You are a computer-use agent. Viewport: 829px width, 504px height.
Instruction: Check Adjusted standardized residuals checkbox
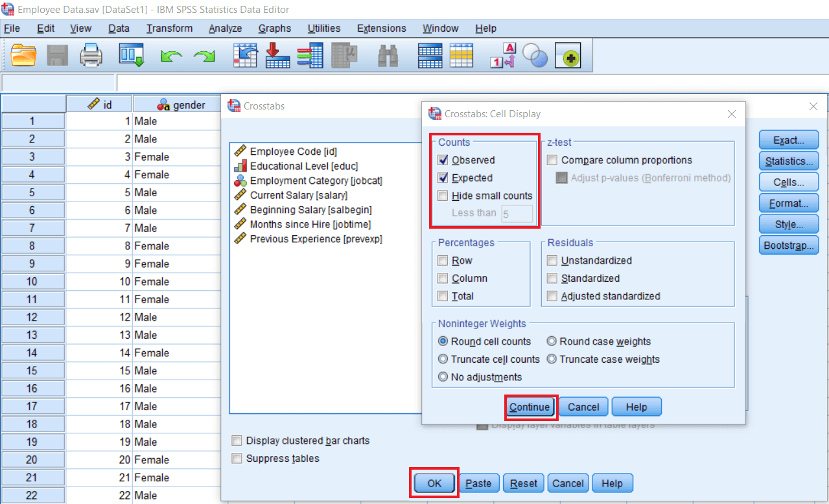[552, 296]
